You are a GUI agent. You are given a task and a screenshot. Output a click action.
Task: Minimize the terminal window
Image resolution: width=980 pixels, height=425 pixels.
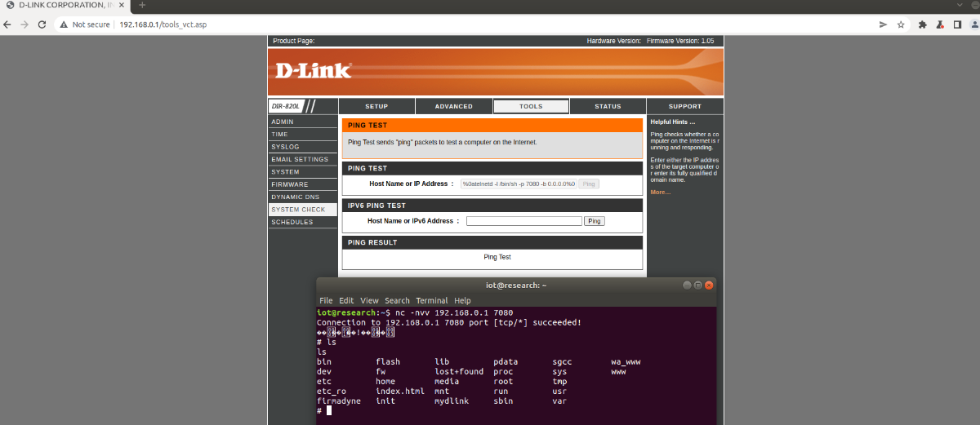click(x=686, y=285)
